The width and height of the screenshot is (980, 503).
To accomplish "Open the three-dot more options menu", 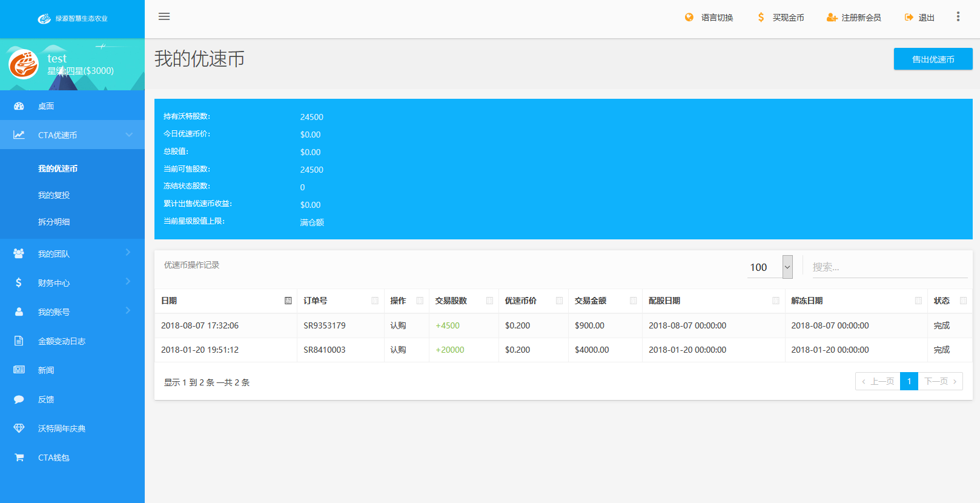I will [x=958, y=17].
